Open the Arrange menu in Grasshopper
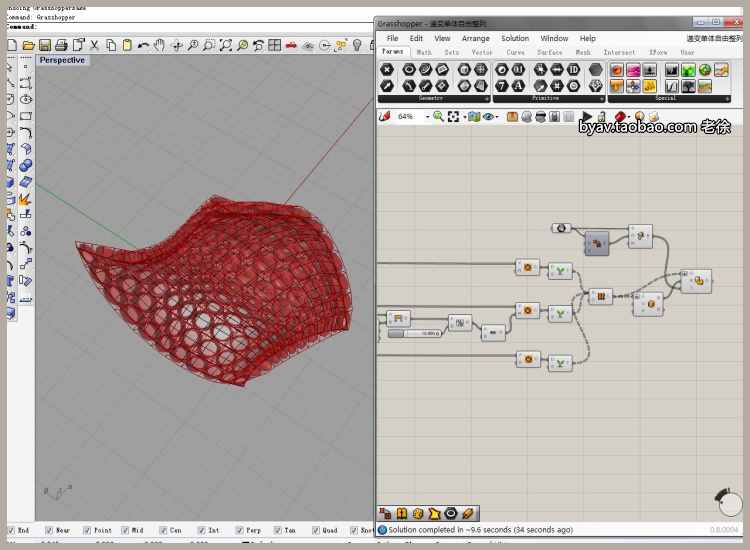The height and width of the screenshot is (550, 750). [x=475, y=38]
